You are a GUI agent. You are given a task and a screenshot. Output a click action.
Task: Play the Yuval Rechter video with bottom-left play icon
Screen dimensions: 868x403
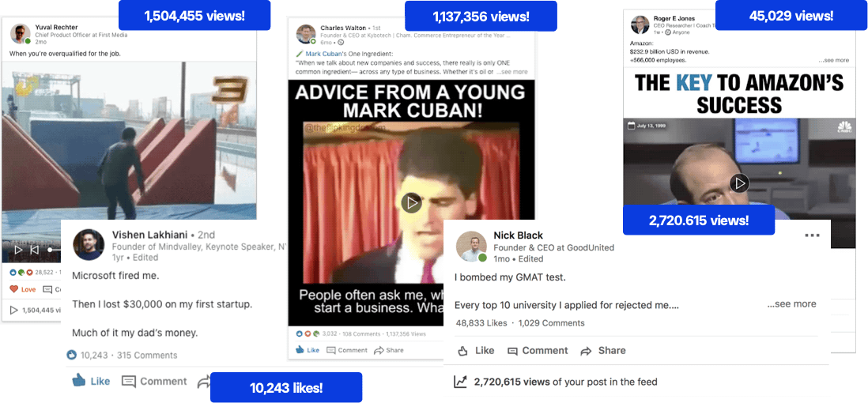pyautogui.click(x=18, y=250)
